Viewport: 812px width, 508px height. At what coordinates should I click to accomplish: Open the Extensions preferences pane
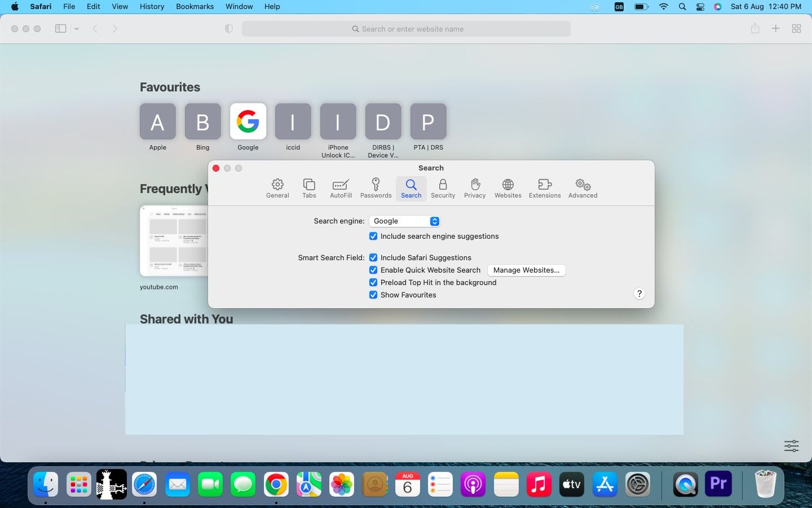544,189
